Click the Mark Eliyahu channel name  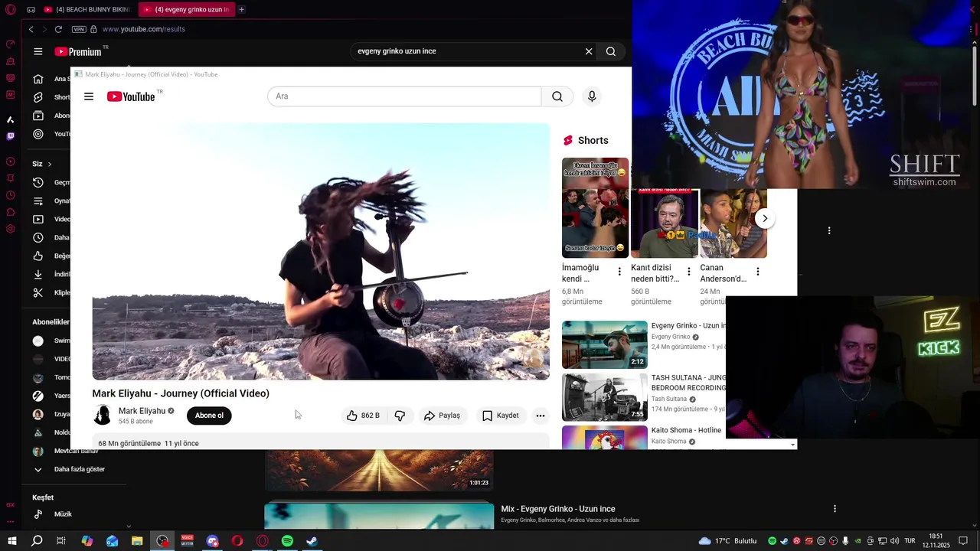click(x=142, y=411)
